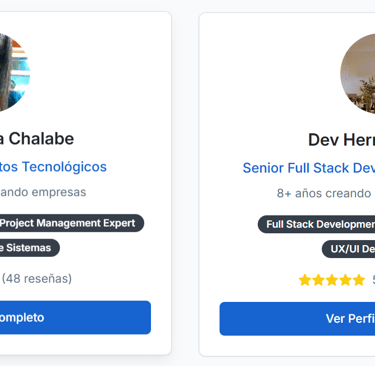Click the blue button ending in 'ompleto'

click(75, 317)
